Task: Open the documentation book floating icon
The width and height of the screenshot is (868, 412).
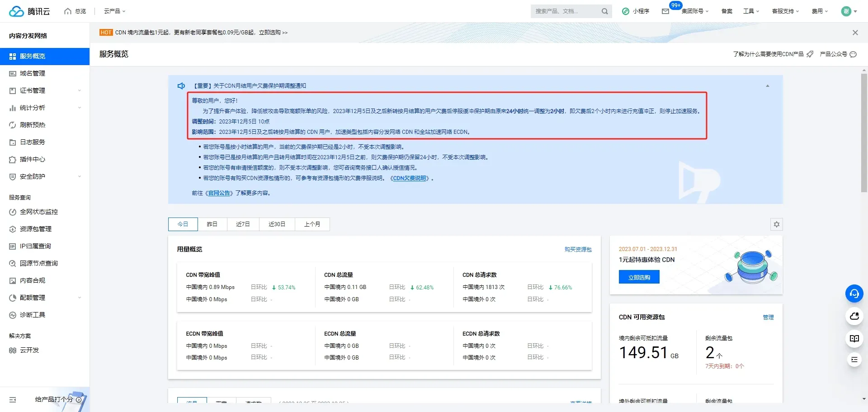Action: (854, 338)
